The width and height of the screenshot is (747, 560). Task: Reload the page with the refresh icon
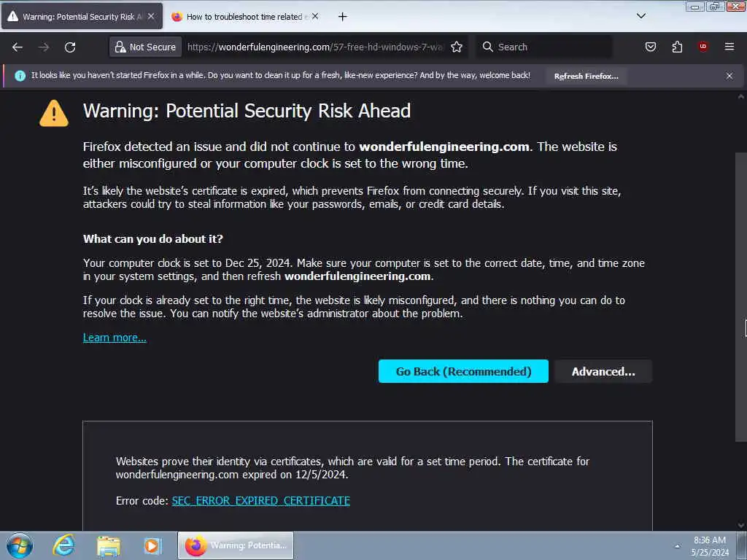point(70,47)
